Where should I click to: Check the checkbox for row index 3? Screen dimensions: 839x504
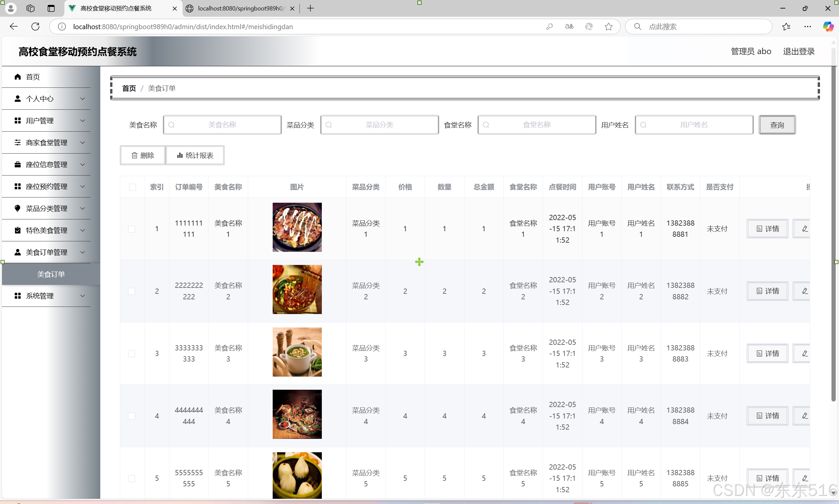pos(131,354)
